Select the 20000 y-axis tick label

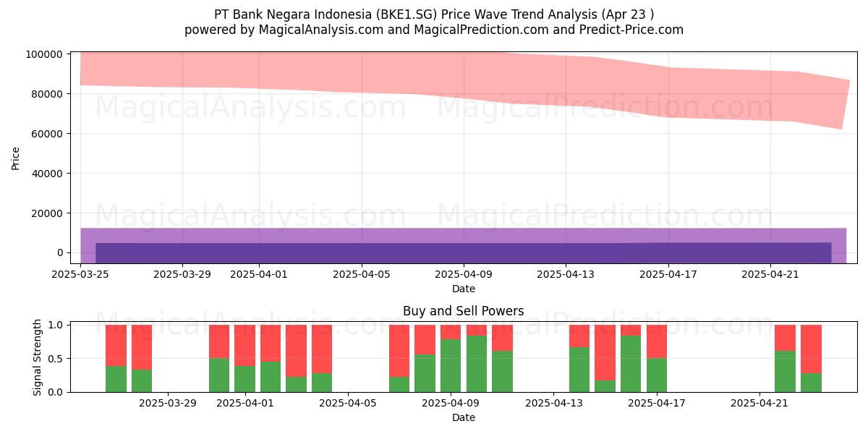tap(48, 213)
